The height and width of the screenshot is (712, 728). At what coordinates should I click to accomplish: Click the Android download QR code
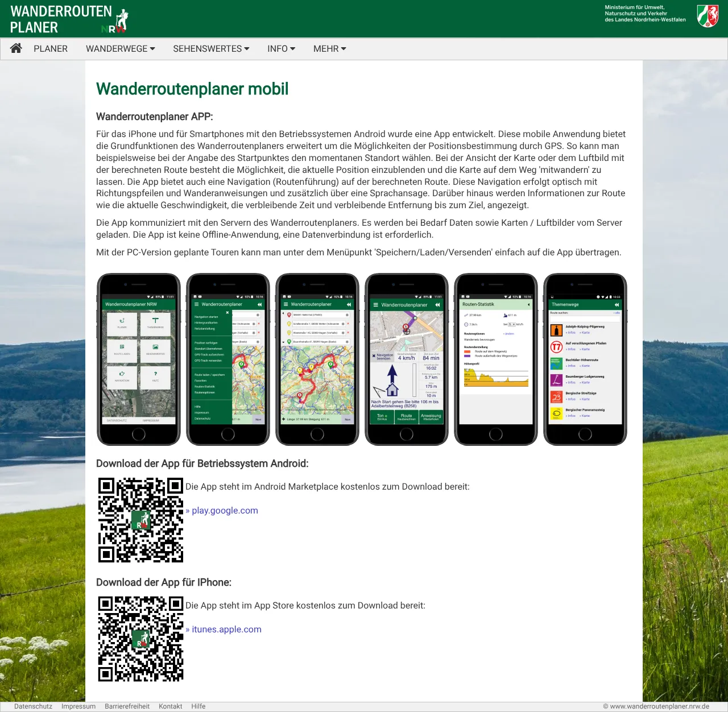140,520
